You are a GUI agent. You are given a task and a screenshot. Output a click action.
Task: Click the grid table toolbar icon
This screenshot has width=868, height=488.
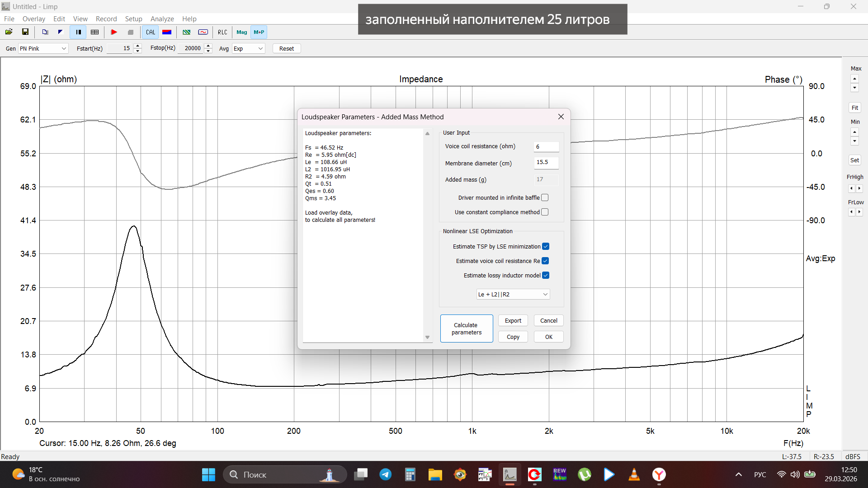click(x=94, y=32)
